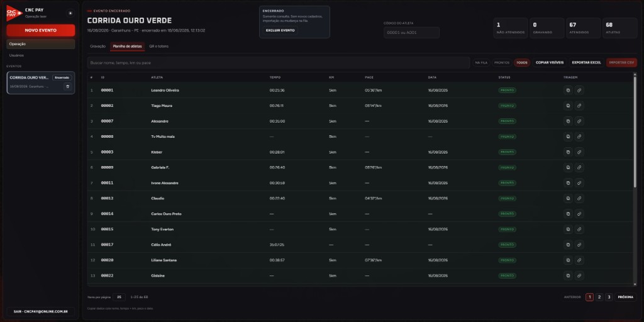Viewport: 644px width, 322px height.
Task: Open Operação in the sidebar
Action: tap(41, 44)
